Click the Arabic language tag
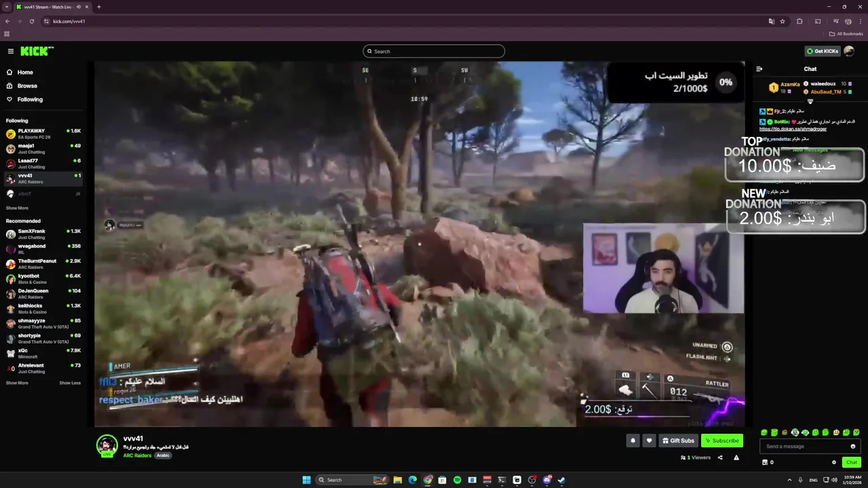Image resolution: width=868 pixels, height=488 pixels. pos(163,455)
